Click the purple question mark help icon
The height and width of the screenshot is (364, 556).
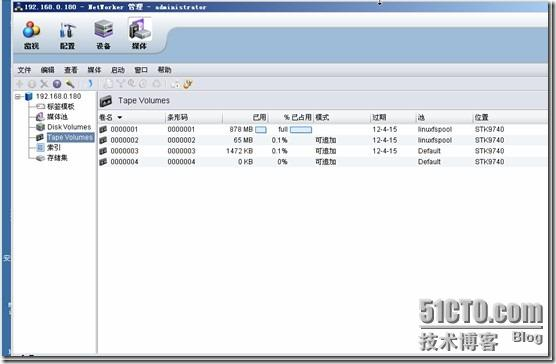[57, 84]
